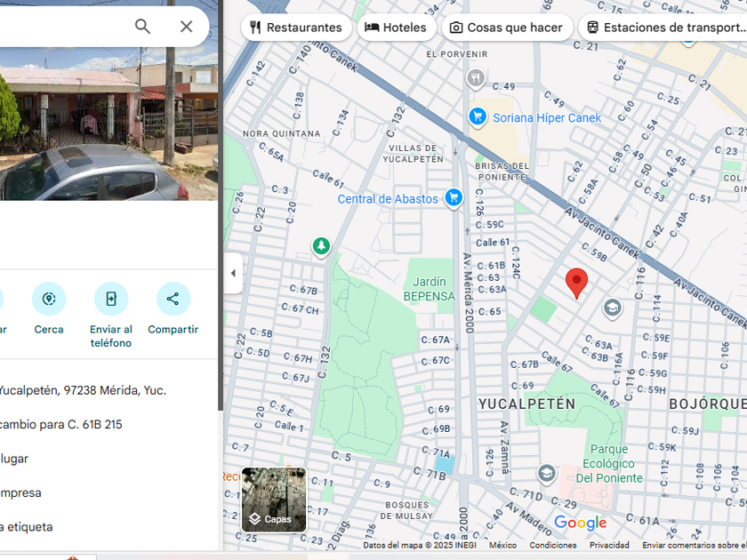Screen dimensions: 747x560
Task: Click the México footer link
Action: [502, 545]
